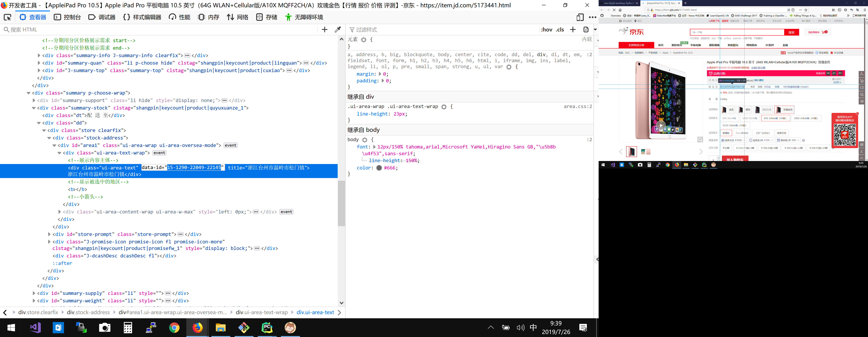Image resolution: width=868 pixels, height=337 pixels.
Task: Open PyCharm from the large taskbar
Action: (x=267, y=328)
